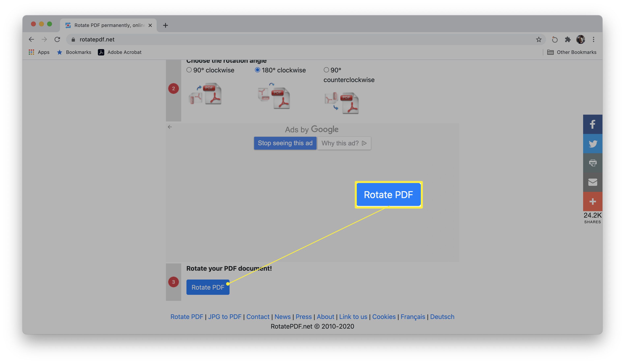Share the page on Facebook
625x364 pixels.
pos(593,124)
